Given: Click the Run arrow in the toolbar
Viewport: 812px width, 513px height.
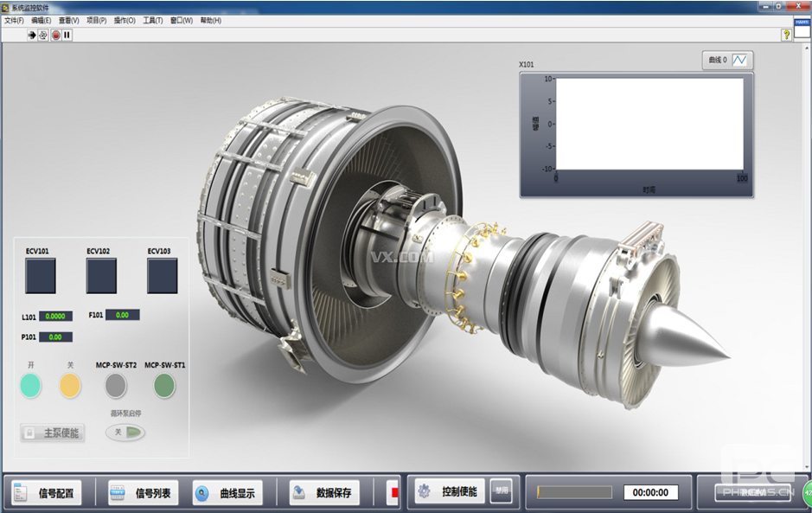Looking at the screenshot, I should point(32,35).
